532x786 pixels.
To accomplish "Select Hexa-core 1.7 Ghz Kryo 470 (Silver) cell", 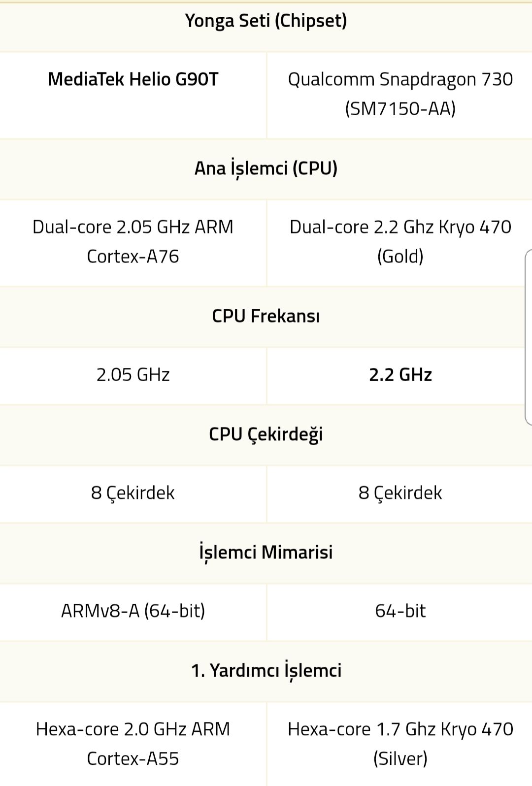I will click(x=400, y=744).
